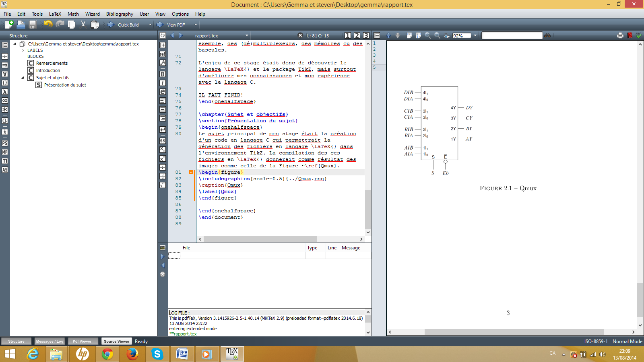The height and width of the screenshot is (362, 644).
Task: Toggle the Structure panel button in status bar
Action: coord(17,341)
